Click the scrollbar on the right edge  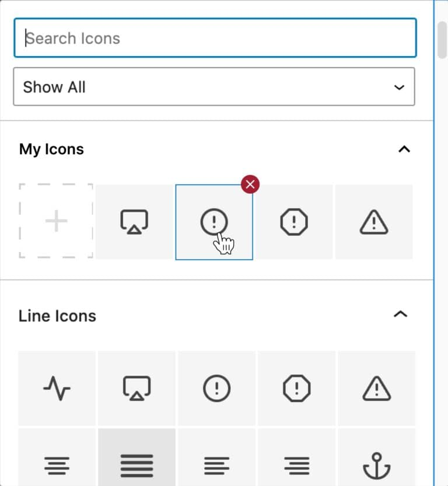pos(442,39)
